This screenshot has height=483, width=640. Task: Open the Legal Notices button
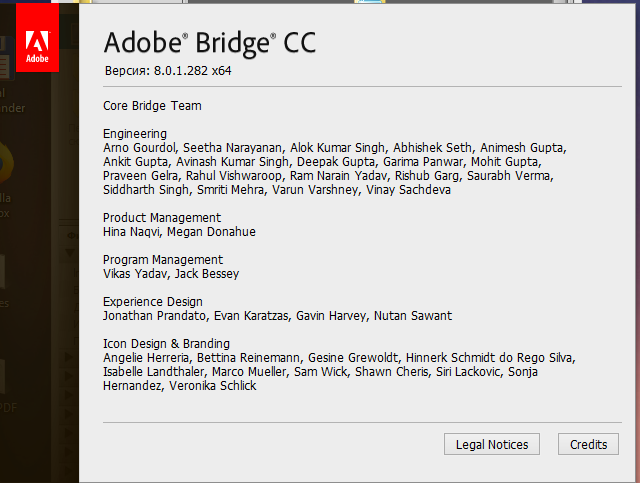491,444
